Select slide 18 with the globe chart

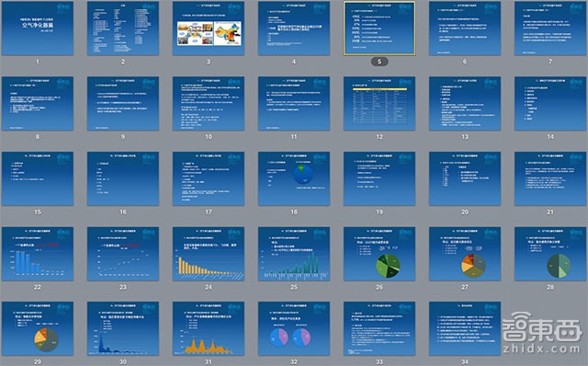294,178
